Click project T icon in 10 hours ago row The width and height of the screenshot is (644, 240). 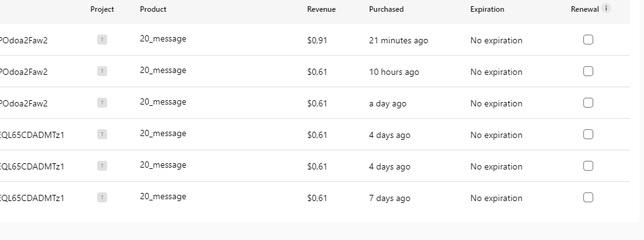(102, 71)
